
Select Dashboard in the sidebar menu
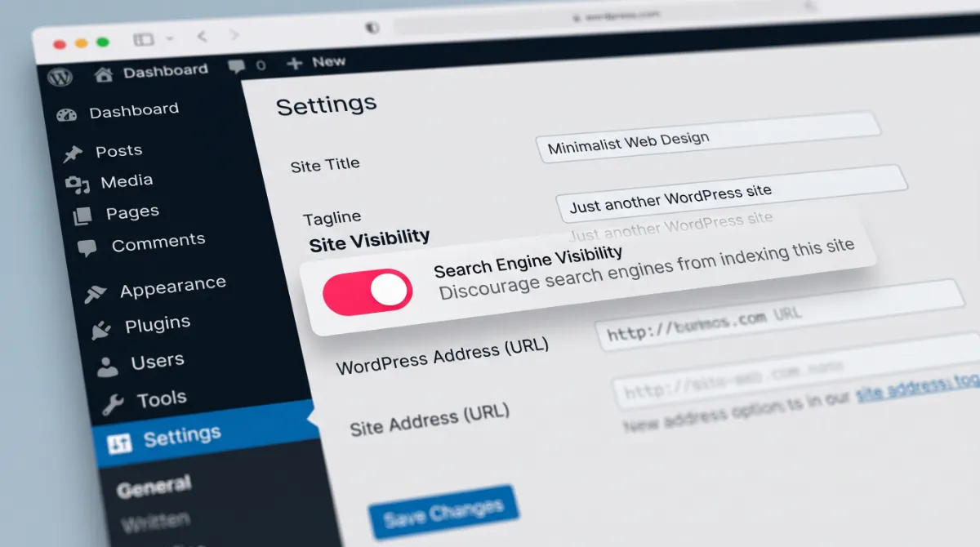134,111
